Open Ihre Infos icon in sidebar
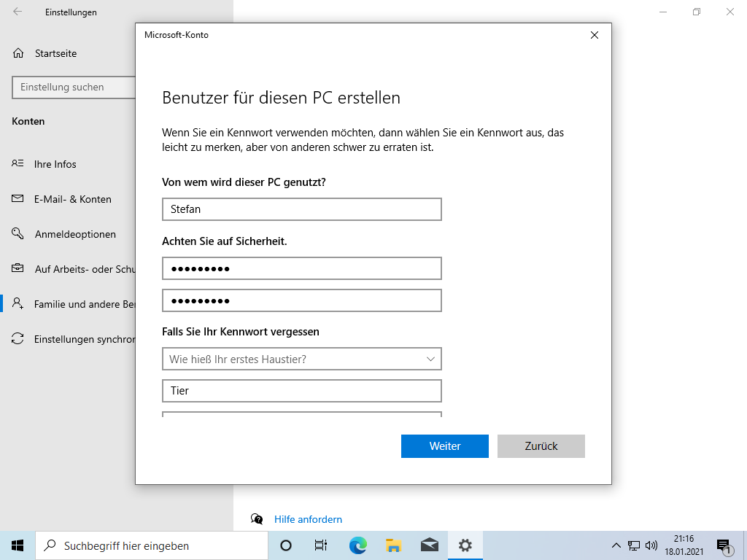747x560 pixels. pyautogui.click(x=18, y=163)
